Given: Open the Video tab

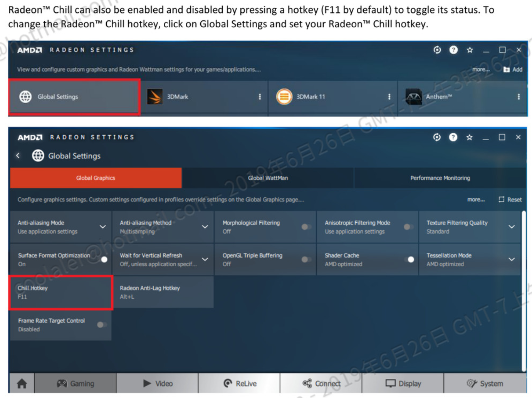Looking at the screenshot, I should click(x=158, y=383).
